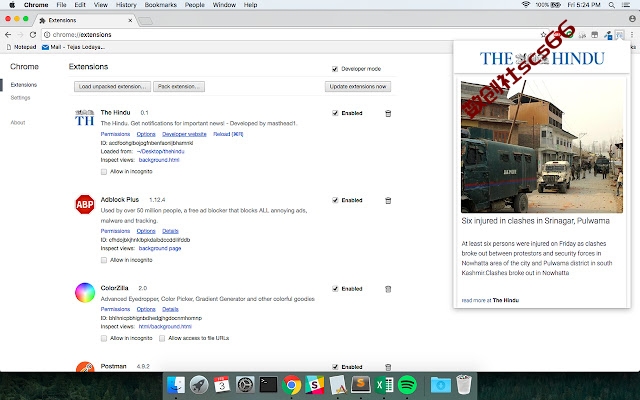The image size is (640, 400).
Task: Open Launchpad from the dock
Action: (199, 384)
